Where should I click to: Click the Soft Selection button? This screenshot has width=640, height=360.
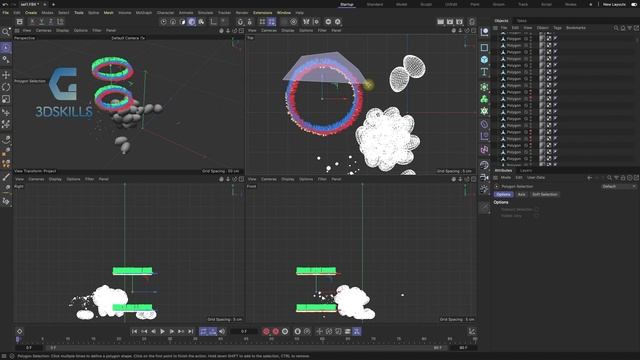[544, 194]
